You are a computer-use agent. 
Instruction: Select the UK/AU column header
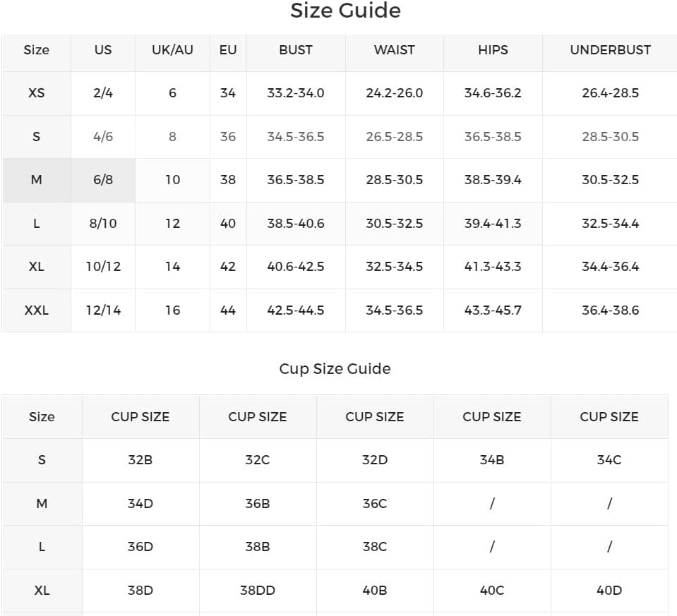tap(172, 50)
